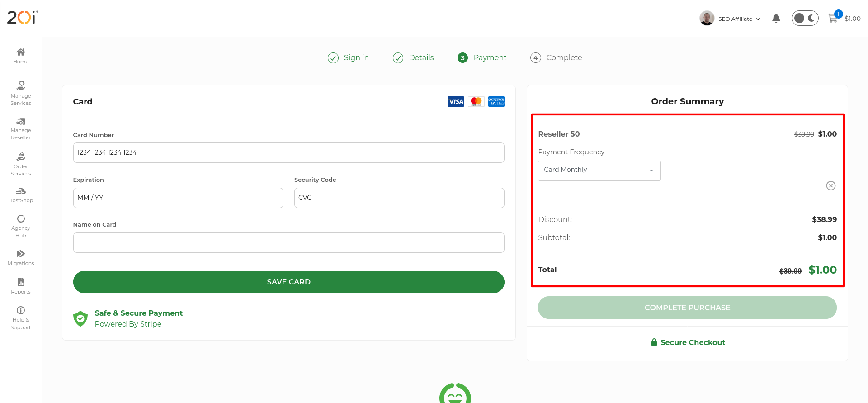
Task: Click the green Total price $1.00
Action: (822, 270)
